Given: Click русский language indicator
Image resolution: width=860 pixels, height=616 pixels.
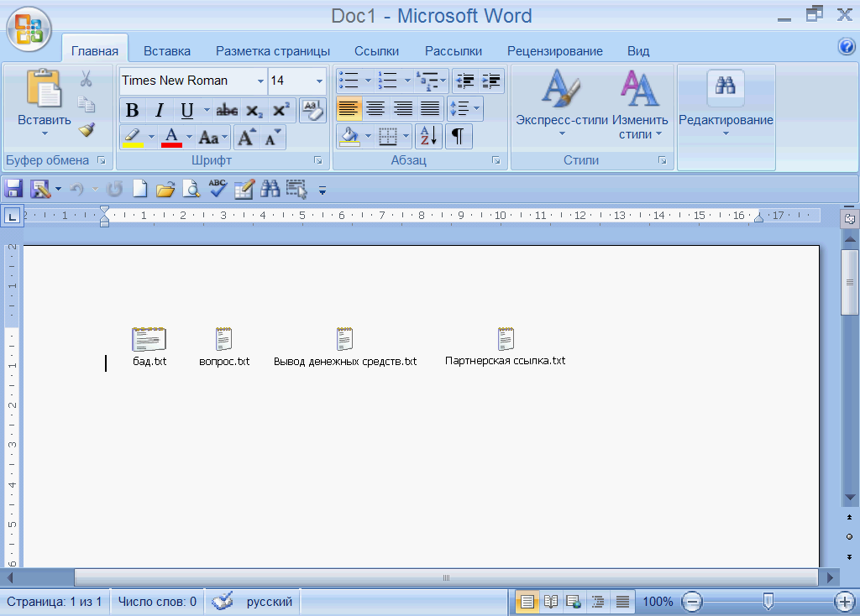Looking at the screenshot, I should (270, 602).
